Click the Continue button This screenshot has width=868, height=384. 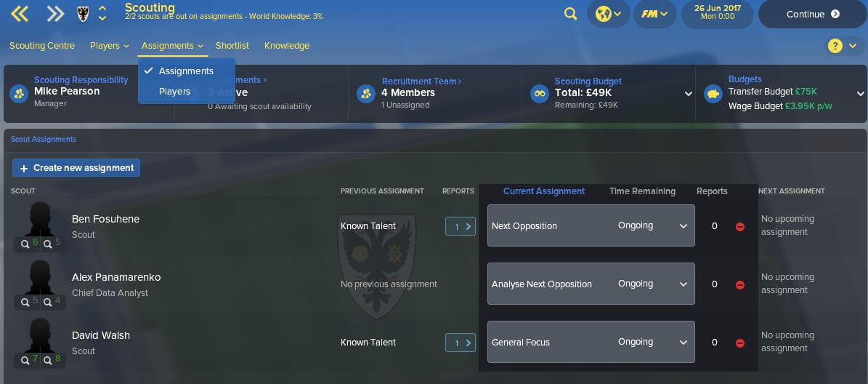tap(813, 14)
